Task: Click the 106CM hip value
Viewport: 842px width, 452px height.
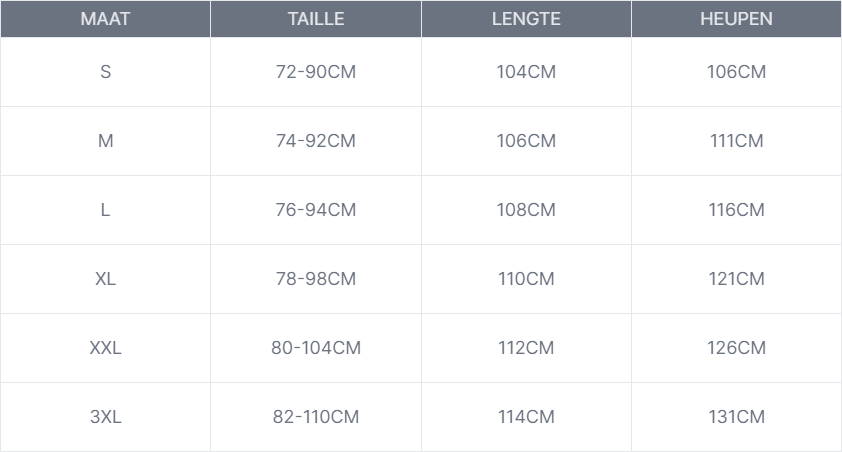Action: (736, 72)
